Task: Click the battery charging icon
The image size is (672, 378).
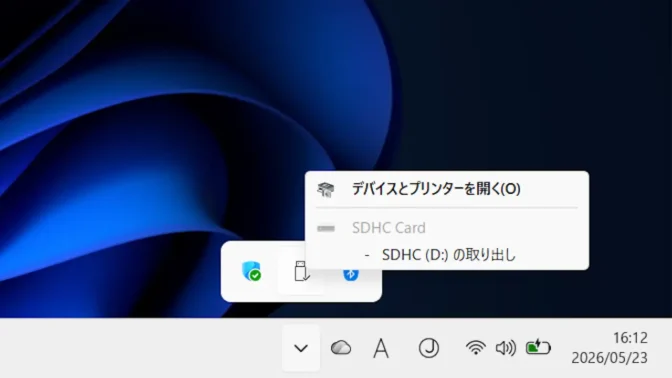Action: 538,347
